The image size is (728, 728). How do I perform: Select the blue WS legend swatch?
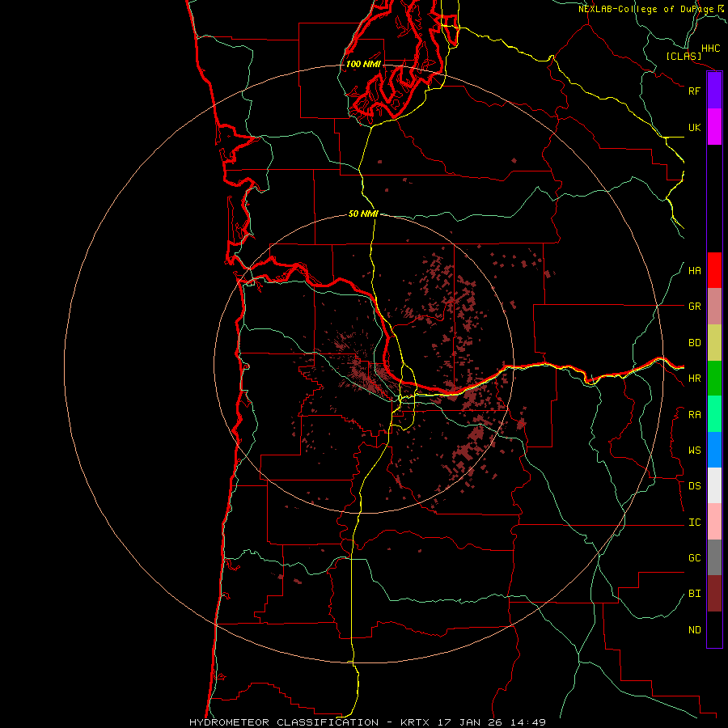(x=714, y=450)
